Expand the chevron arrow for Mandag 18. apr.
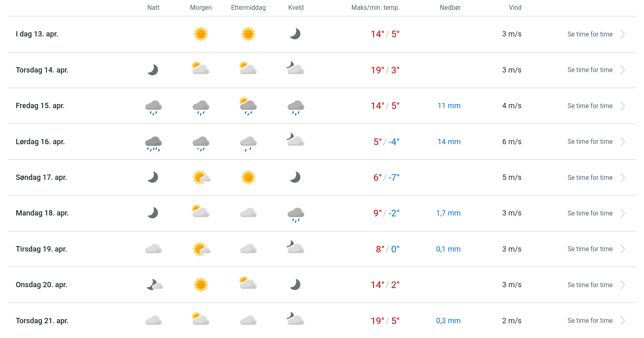The height and width of the screenshot is (338, 644). tap(622, 213)
